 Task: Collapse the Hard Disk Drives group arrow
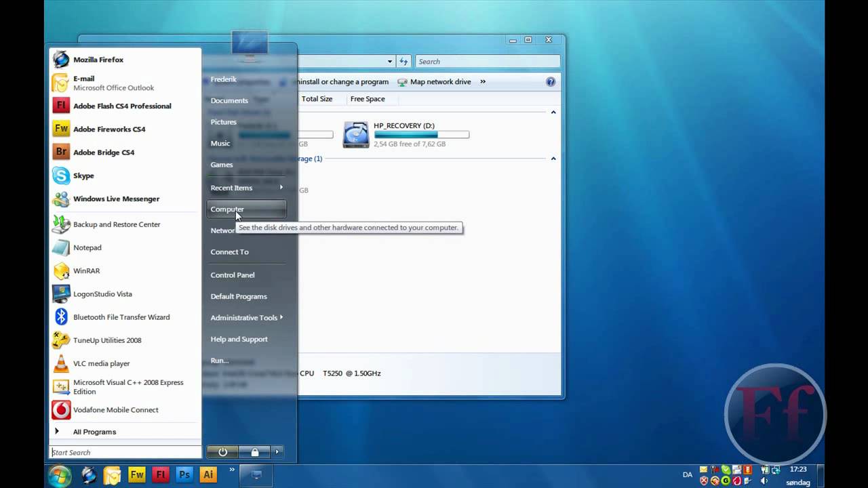pyautogui.click(x=553, y=112)
